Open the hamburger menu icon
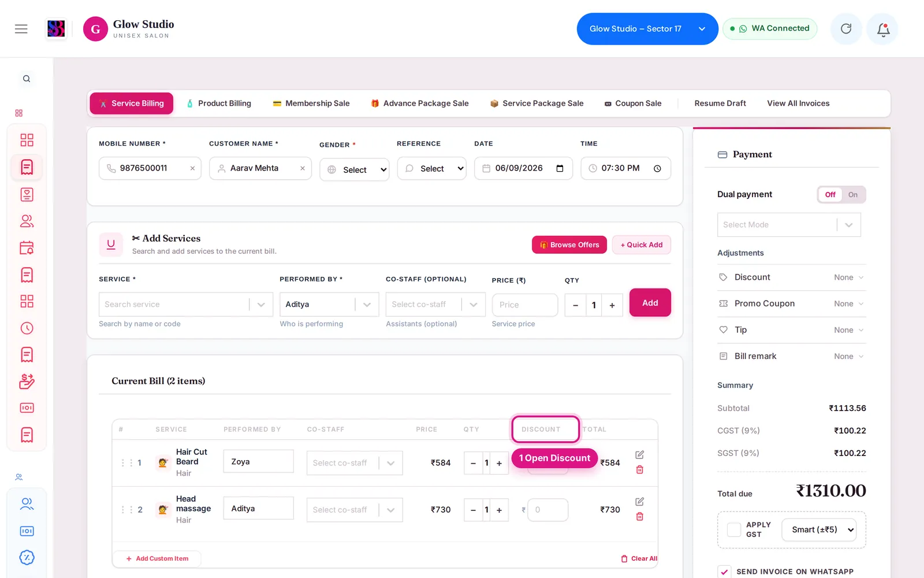 (21, 29)
